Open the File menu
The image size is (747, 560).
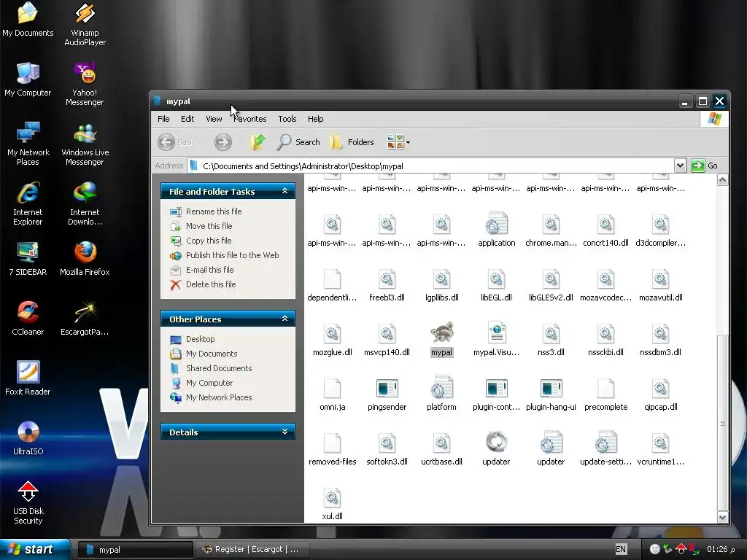pos(163,119)
